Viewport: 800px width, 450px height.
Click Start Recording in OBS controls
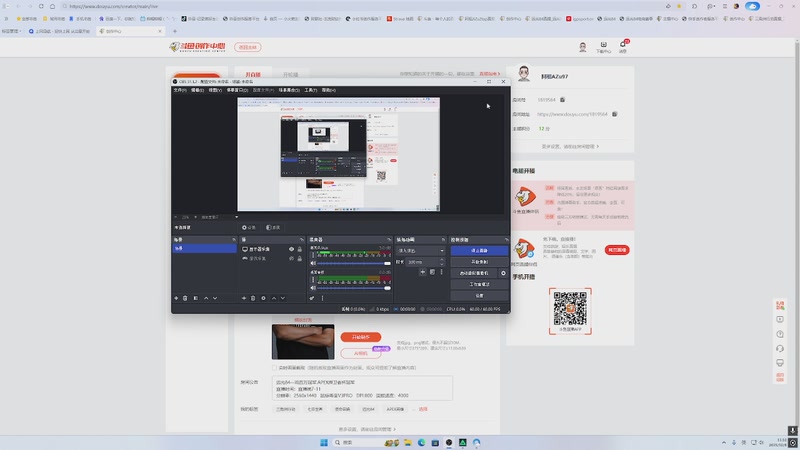(479, 262)
